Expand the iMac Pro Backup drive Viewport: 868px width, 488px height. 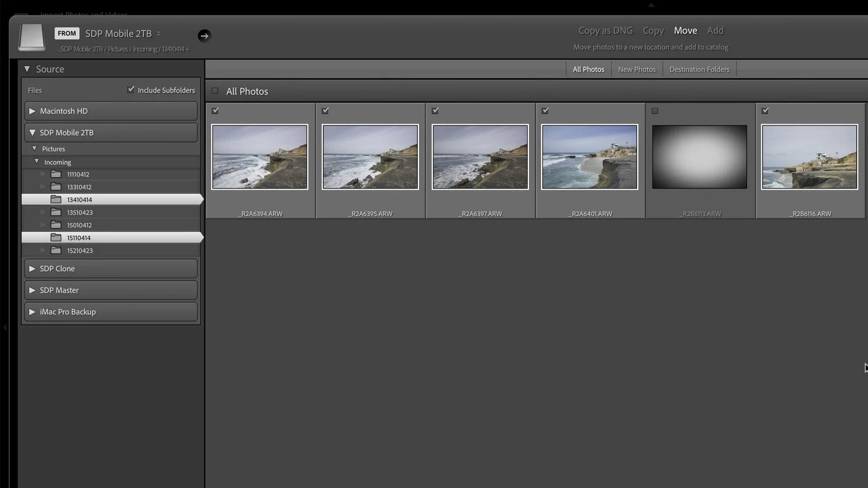click(33, 311)
